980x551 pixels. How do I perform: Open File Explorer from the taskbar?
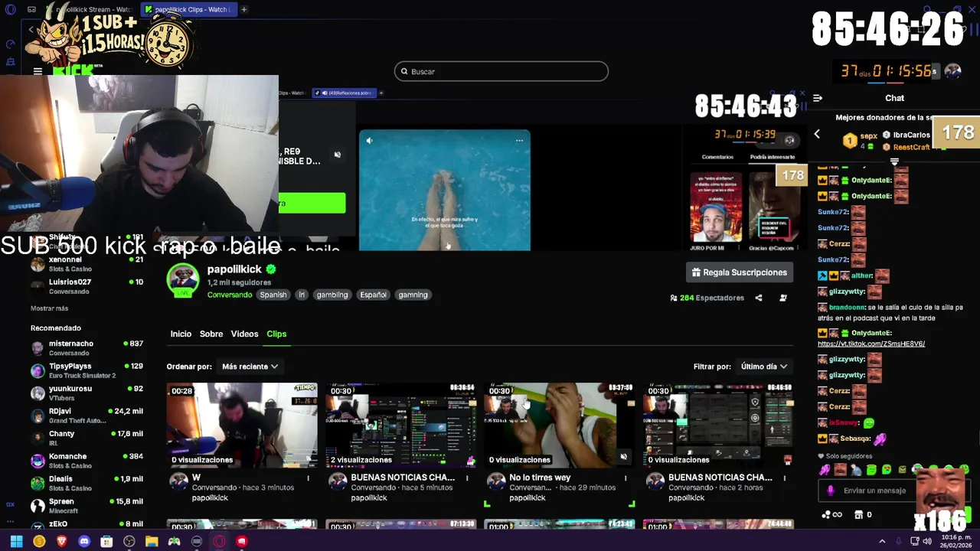[x=152, y=541]
